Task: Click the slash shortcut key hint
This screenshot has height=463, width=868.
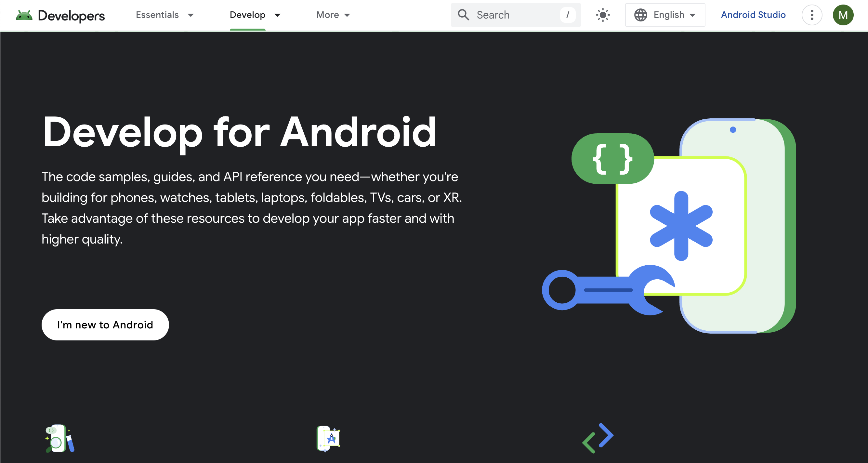Action: pos(568,15)
